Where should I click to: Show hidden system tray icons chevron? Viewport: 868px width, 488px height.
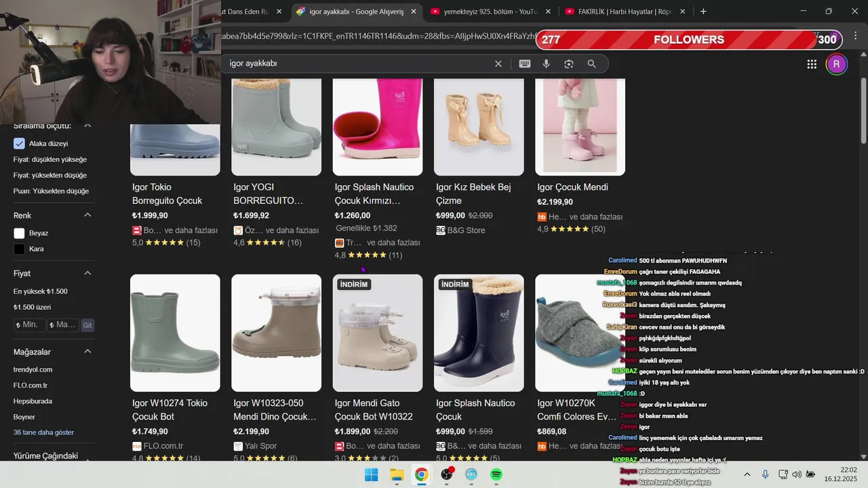coord(747,474)
